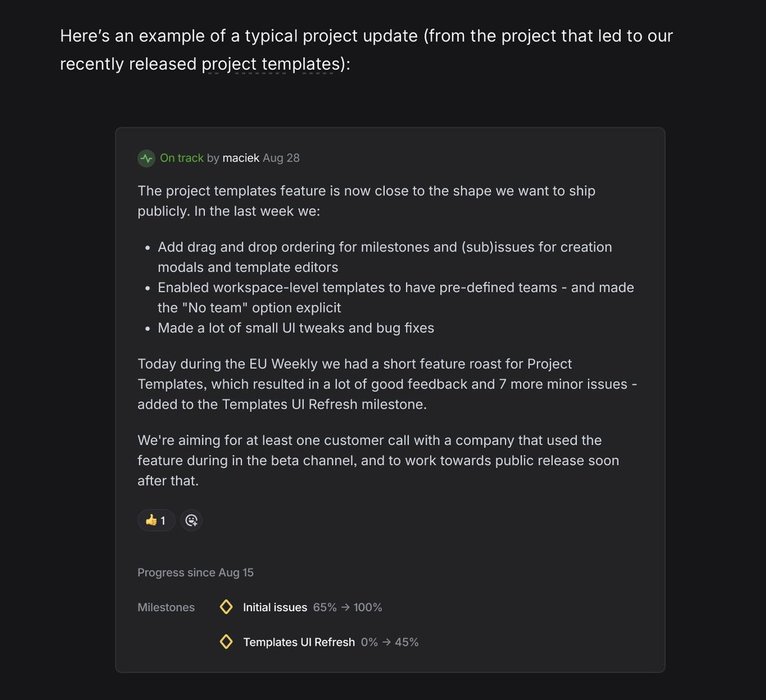Click the Aug 28 update date
Screen dimensions: 766x700
tap(281, 158)
